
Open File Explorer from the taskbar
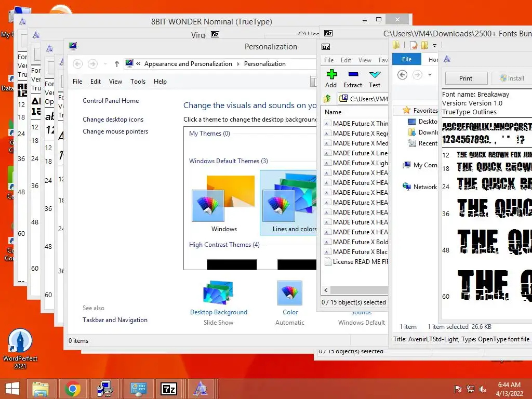coord(41,389)
